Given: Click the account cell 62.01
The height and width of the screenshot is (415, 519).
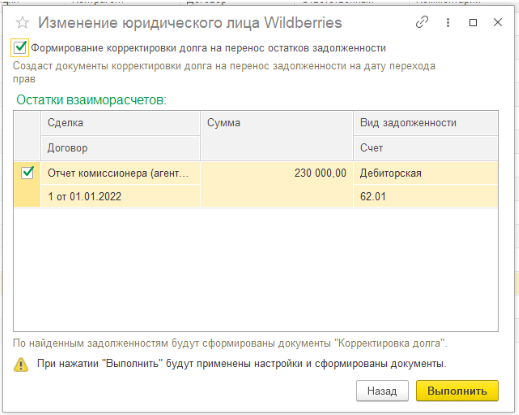Looking at the screenshot, I should point(426,196).
